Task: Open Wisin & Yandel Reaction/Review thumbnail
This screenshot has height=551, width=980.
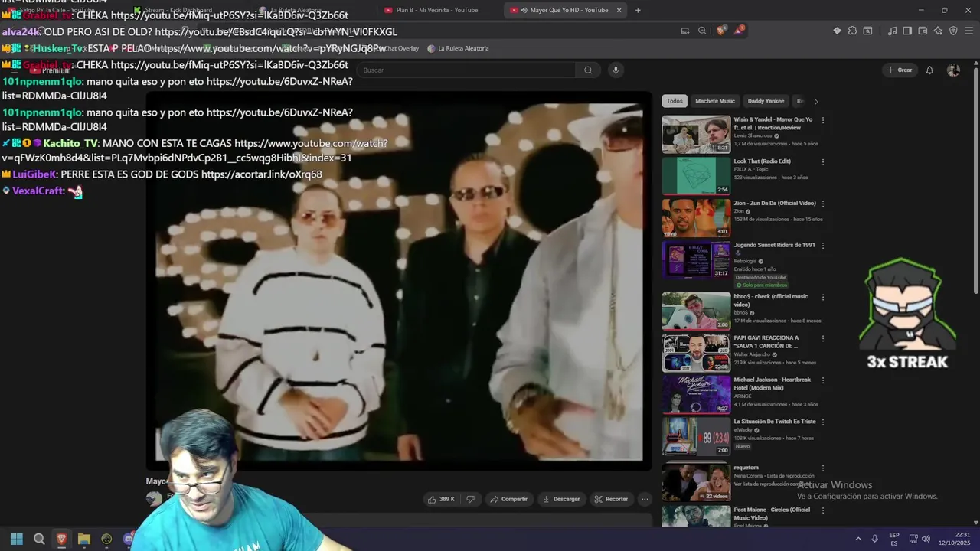Action: click(696, 134)
